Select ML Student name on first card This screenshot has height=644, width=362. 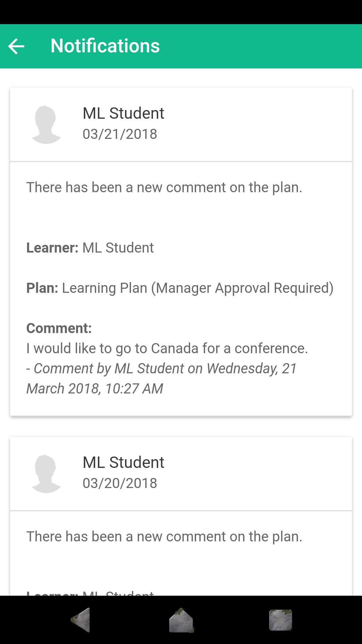tap(123, 113)
